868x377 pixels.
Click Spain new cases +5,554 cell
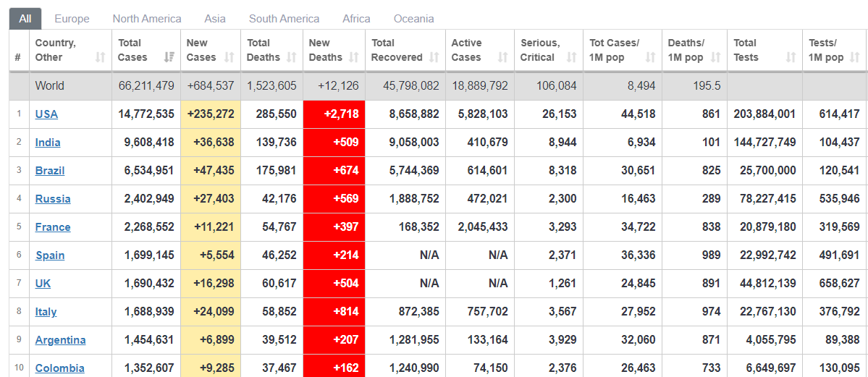point(211,255)
